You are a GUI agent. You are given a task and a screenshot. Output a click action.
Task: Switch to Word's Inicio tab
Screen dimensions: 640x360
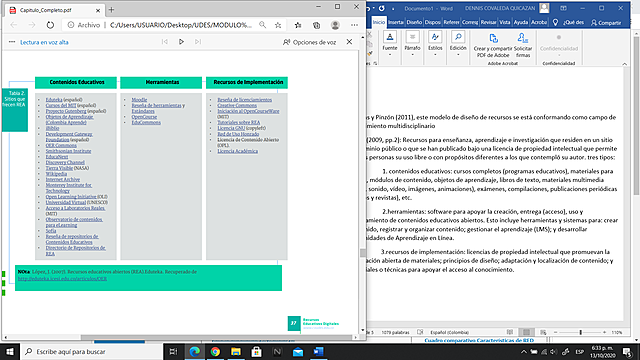click(x=379, y=22)
